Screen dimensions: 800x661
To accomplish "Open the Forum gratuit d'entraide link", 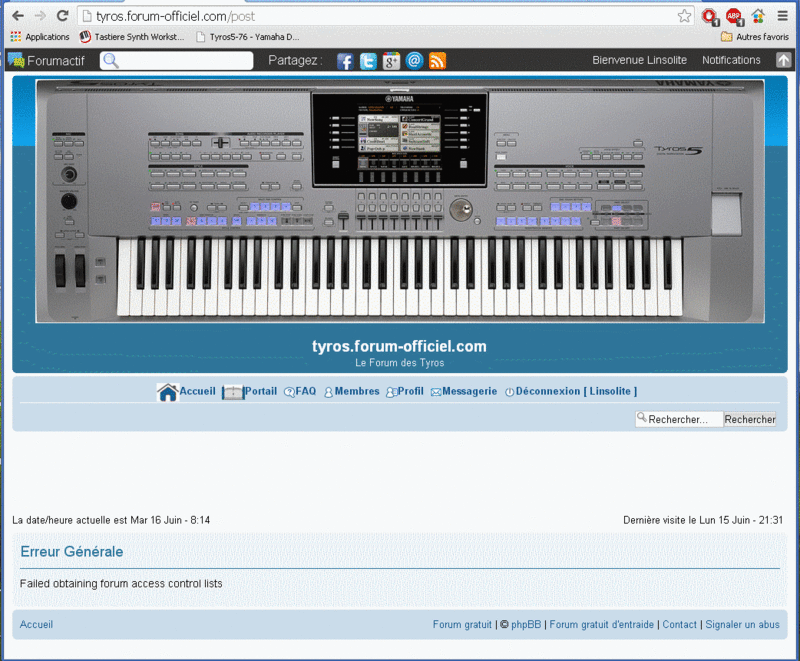I will click(602, 624).
